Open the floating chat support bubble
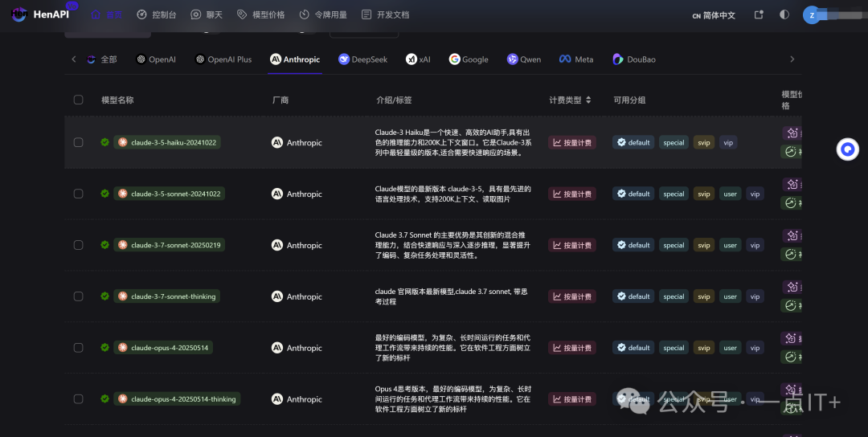 848,149
